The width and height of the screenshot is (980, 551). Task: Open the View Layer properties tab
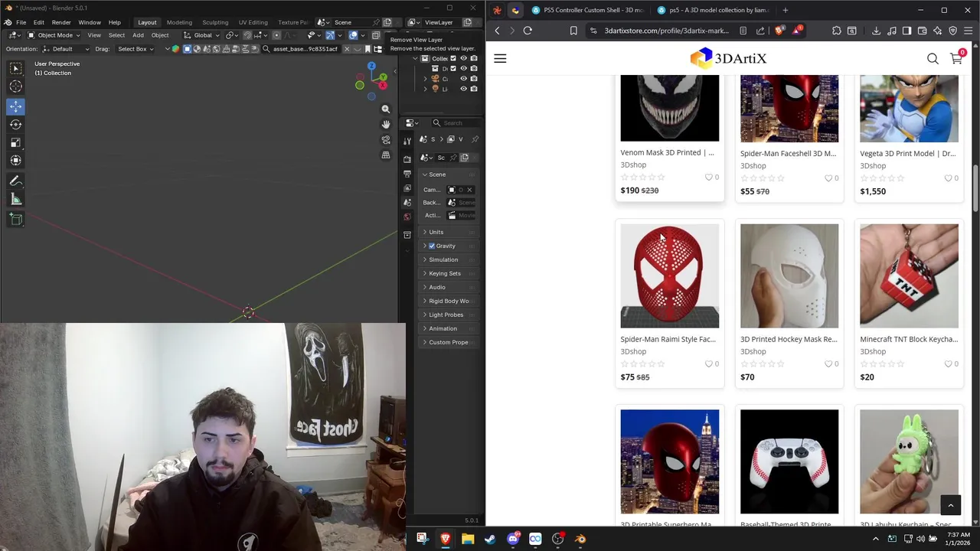407,188
